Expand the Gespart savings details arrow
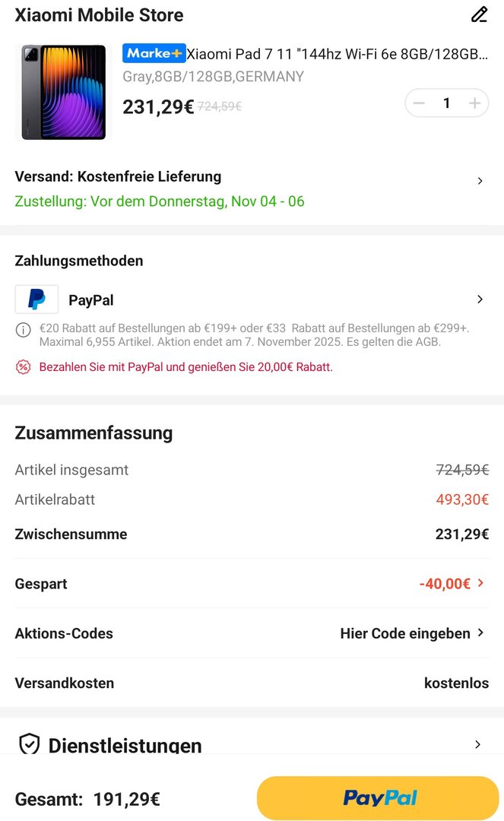 pyautogui.click(x=480, y=583)
